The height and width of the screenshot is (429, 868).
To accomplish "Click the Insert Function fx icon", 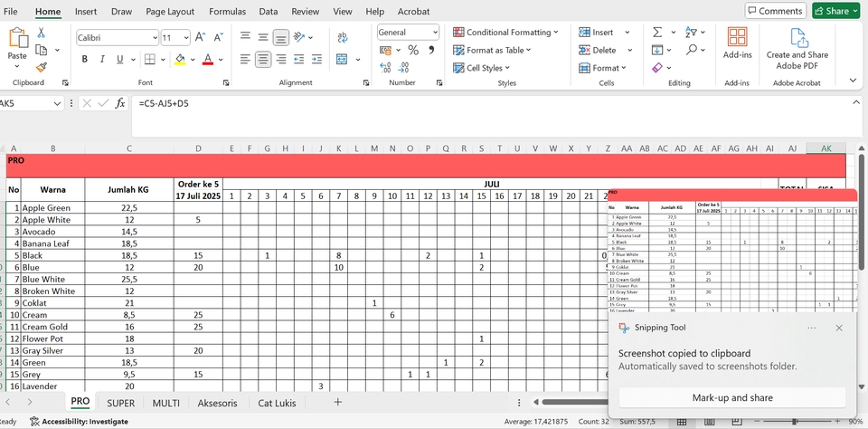I will pyautogui.click(x=120, y=104).
